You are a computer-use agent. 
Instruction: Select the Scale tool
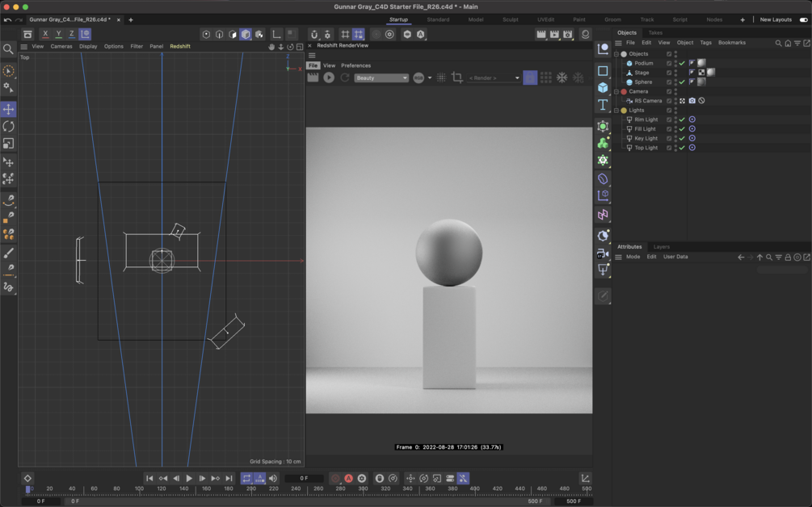(x=9, y=144)
